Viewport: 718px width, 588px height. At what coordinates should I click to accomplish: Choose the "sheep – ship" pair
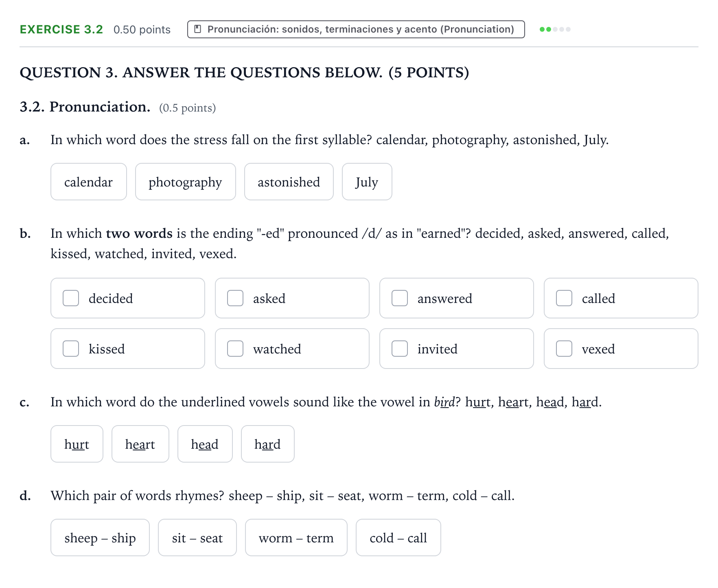100,538
